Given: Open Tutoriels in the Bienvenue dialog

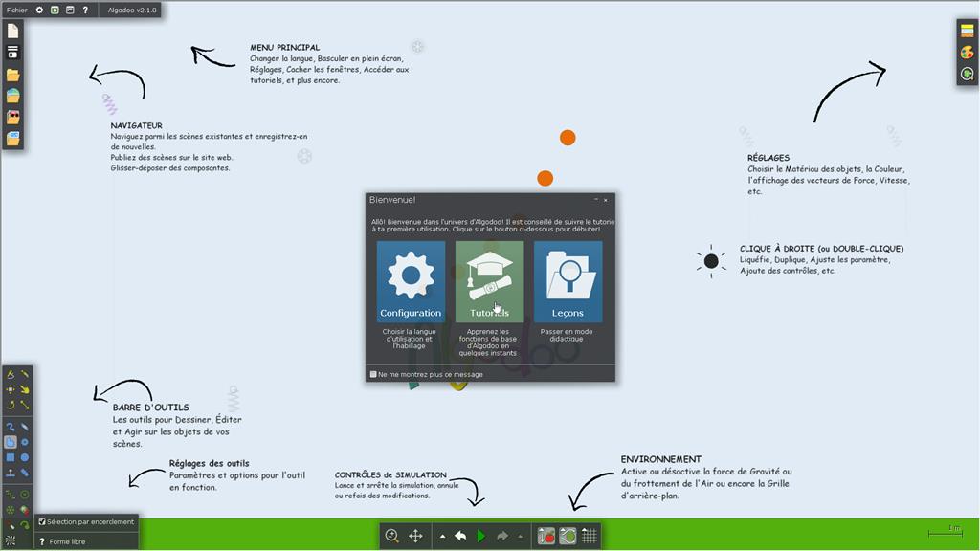Looking at the screenshot, I should pyautogui.click(x=489, y=282).
